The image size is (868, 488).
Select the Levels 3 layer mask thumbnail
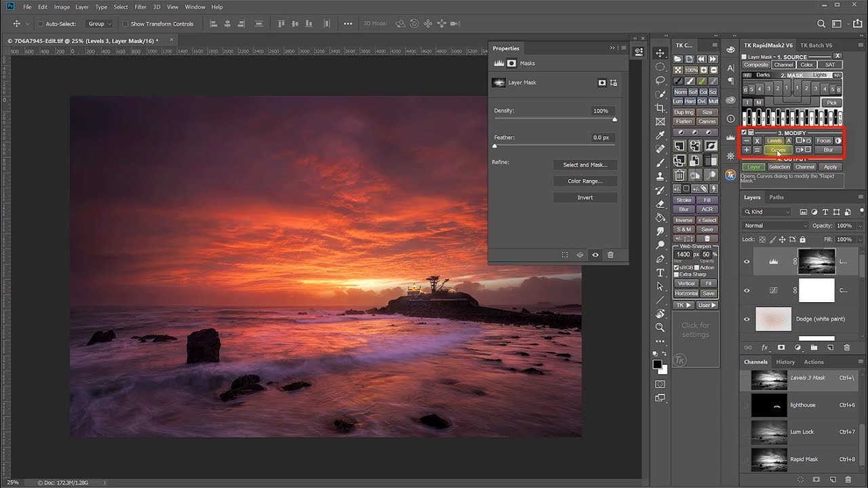click(816, 262)
